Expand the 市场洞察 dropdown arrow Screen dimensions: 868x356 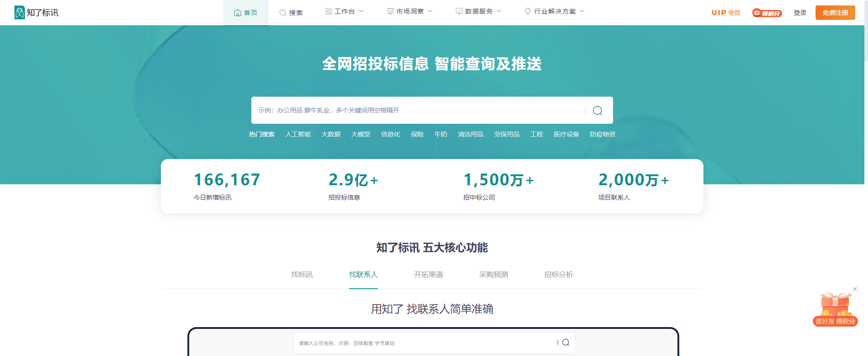pyautogui.click(x=430, y=11)
